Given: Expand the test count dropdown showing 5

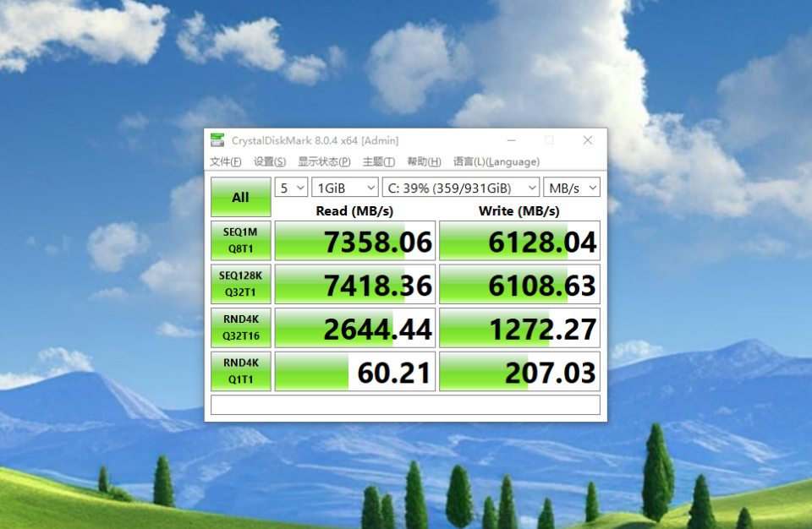Looking at the screenshot, I should tap(292, 188).
